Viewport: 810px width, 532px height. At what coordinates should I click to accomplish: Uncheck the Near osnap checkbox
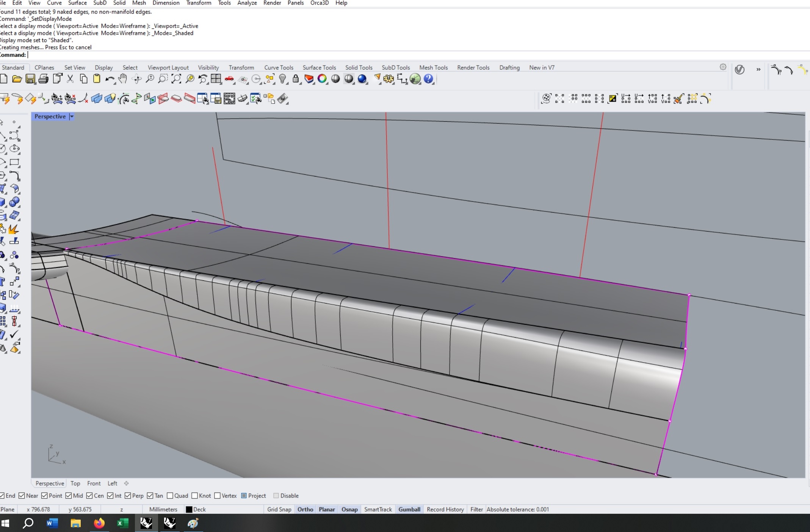click(22, 496)
